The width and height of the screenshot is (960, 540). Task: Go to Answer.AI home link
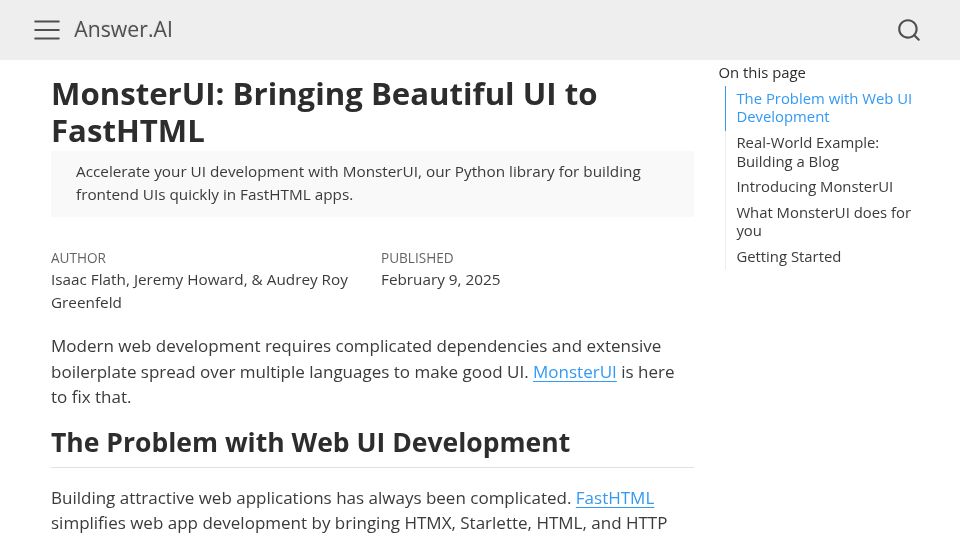click(x=123, y=29)
